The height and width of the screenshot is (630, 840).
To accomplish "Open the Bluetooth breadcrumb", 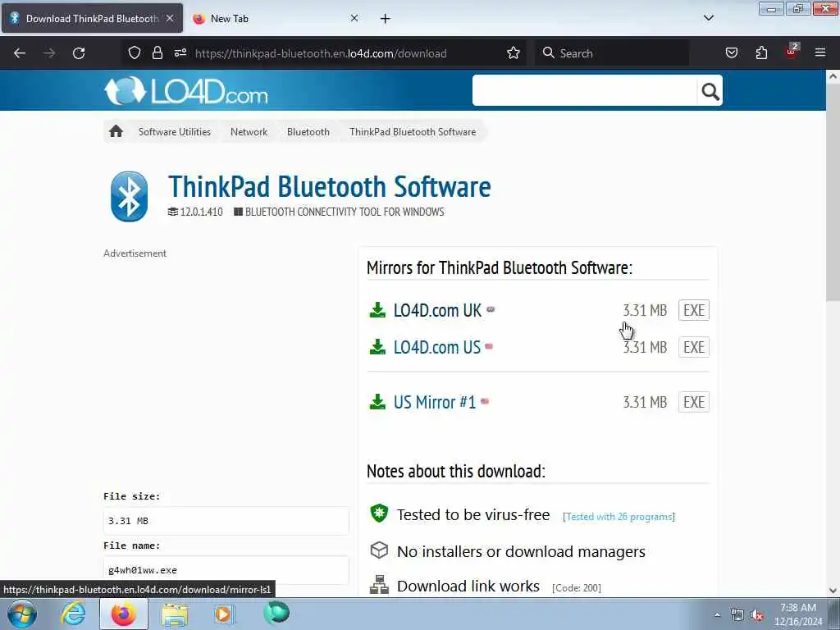I will click(308, 132).
